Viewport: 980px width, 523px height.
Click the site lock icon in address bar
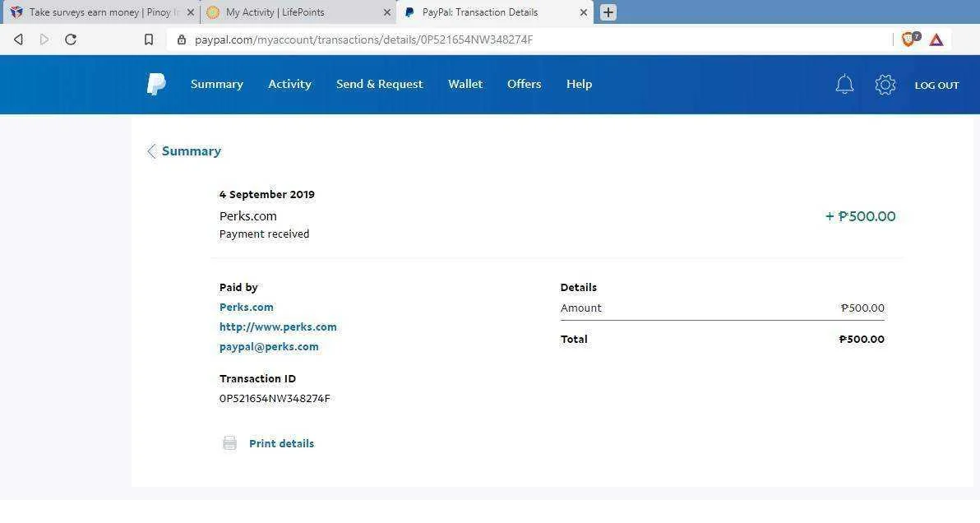(x=181, y=39)
